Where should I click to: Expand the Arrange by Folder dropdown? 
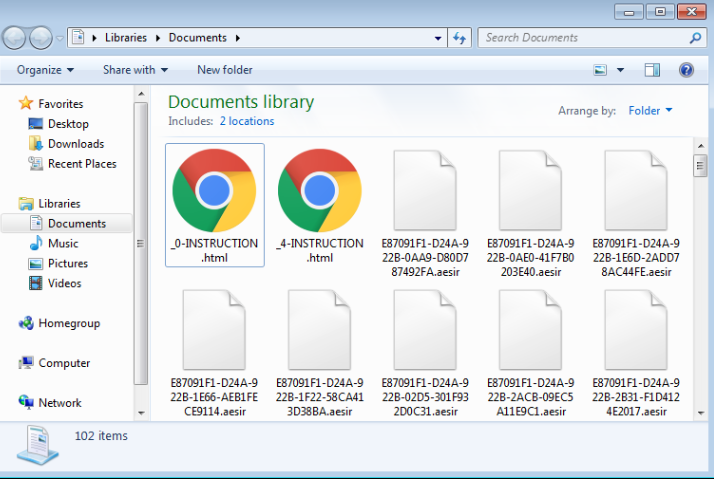[650, 111]
